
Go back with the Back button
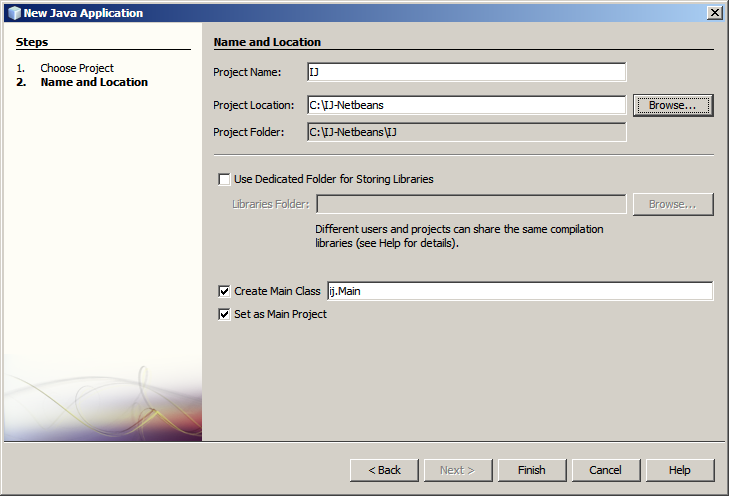[384, 470]
